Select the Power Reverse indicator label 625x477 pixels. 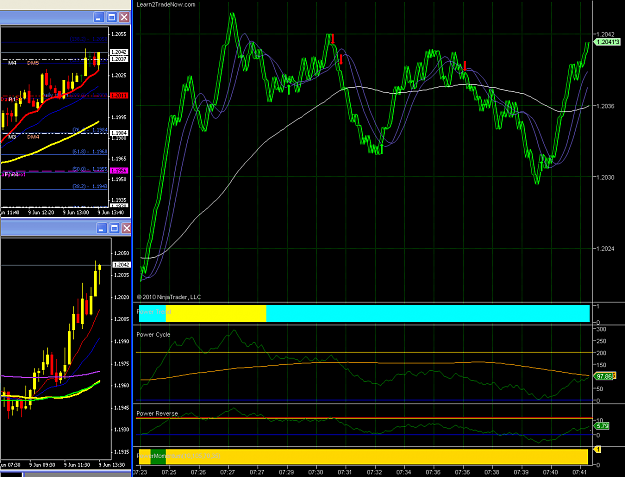(157, 414)
